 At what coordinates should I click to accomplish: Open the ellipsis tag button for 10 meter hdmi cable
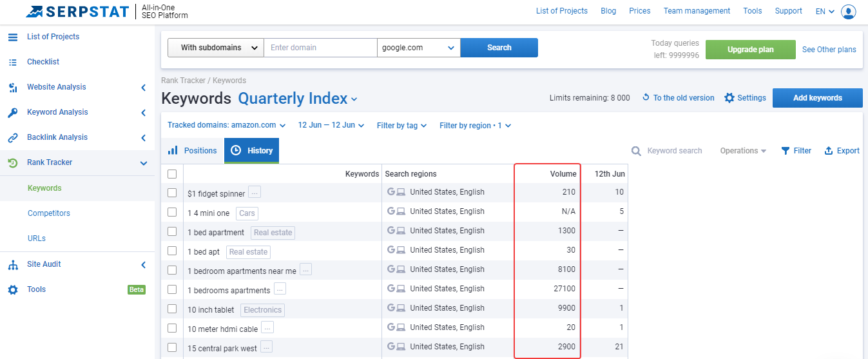(x=267, y=327)
